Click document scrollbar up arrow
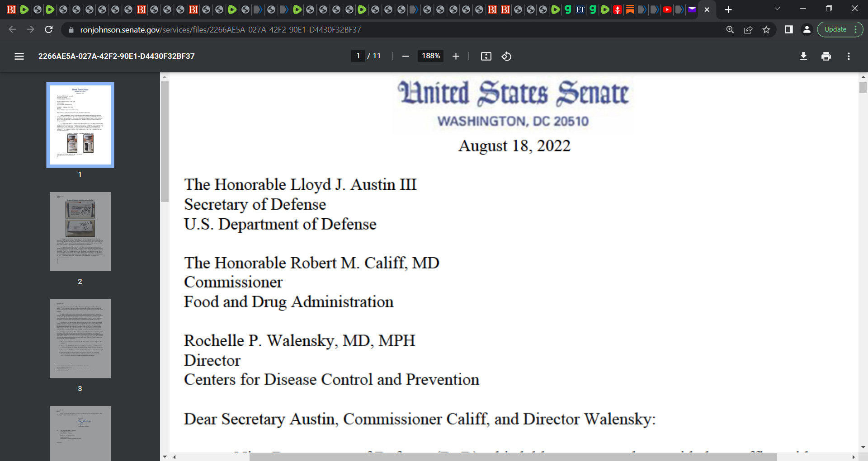Viewport: 868px width, 461px height. coord(863,77)
